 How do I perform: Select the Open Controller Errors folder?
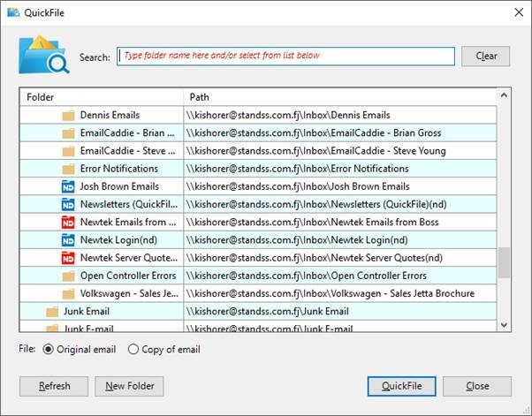tap(128, 276)
